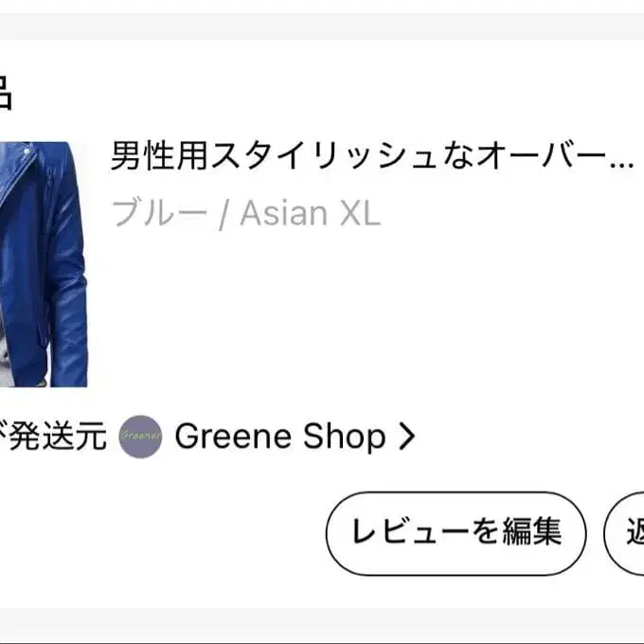This screenshot has width=644, height=644.
Task: Tap the Greene Shop store name
Action: (280, 437)
